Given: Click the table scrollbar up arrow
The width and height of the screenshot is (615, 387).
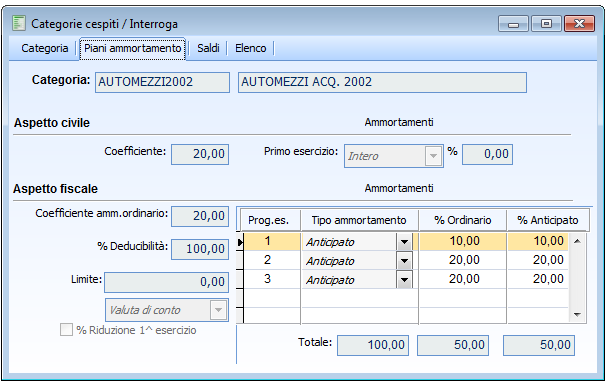Looking at the screenshot, I should tap(577, 241).
